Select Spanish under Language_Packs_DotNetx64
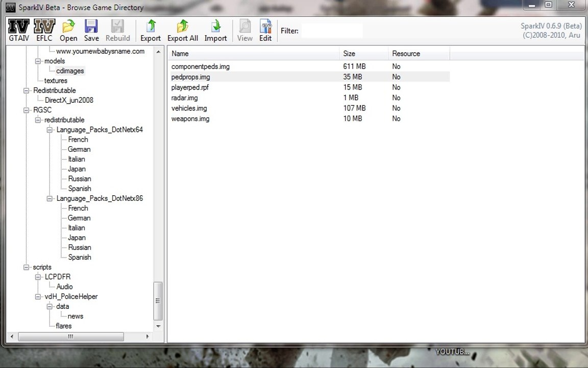The height and width of the screenshot is (368, 588). click(80, 189)
